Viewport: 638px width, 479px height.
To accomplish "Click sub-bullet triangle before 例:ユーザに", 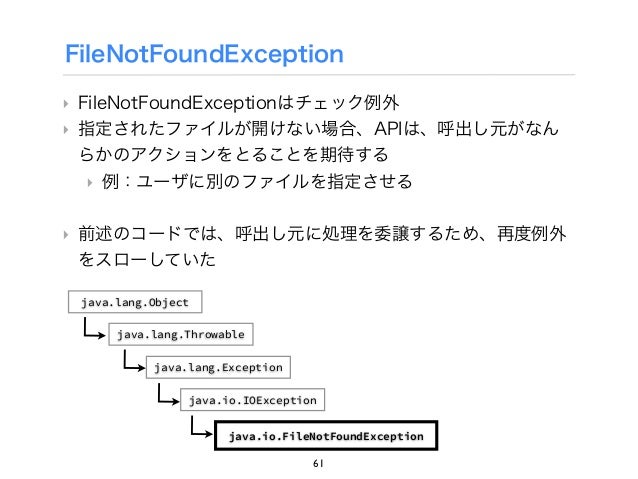I will pyautogui.click(x=90, y=182).
